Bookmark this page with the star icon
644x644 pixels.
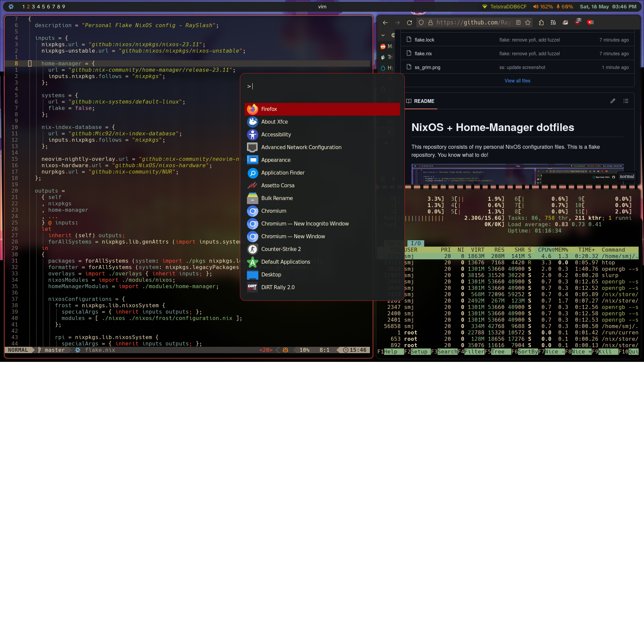coord(528,22)
